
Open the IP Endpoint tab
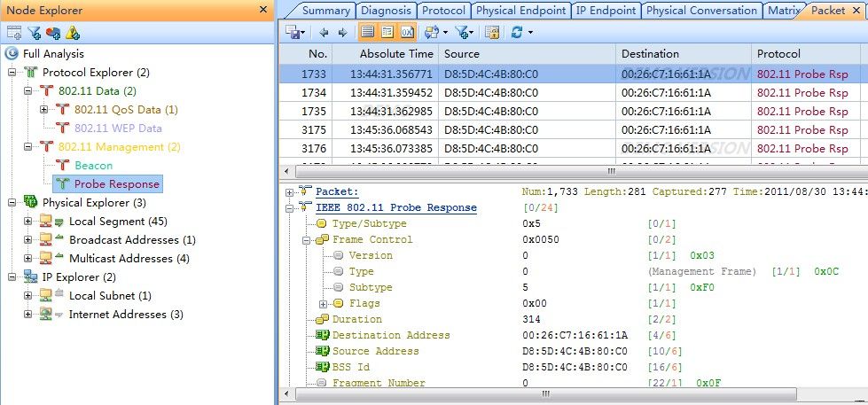coord(606,11)
